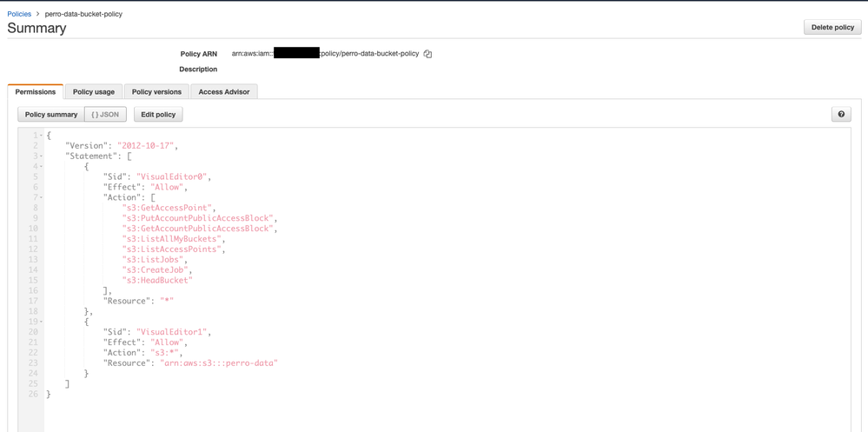Viewport: 868px width, 432px height.
Task: Click the "s3:ListJobs" action line
Action: pyautogui.click(x=155, y=259)
